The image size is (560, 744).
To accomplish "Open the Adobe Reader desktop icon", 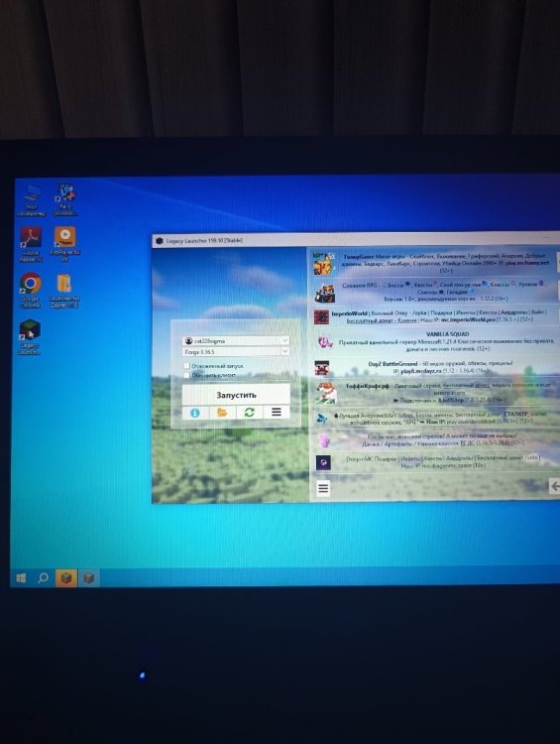I will coord(31,243).
